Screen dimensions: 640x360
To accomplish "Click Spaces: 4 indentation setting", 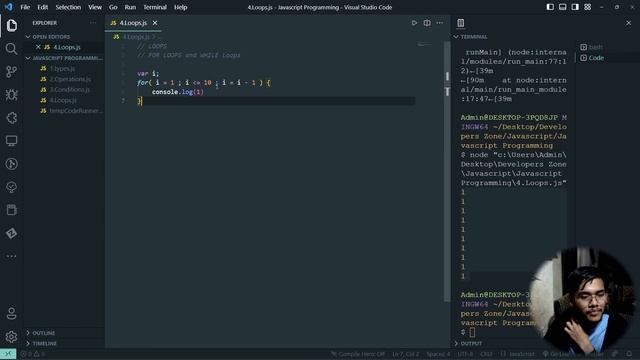I will 438,354.
